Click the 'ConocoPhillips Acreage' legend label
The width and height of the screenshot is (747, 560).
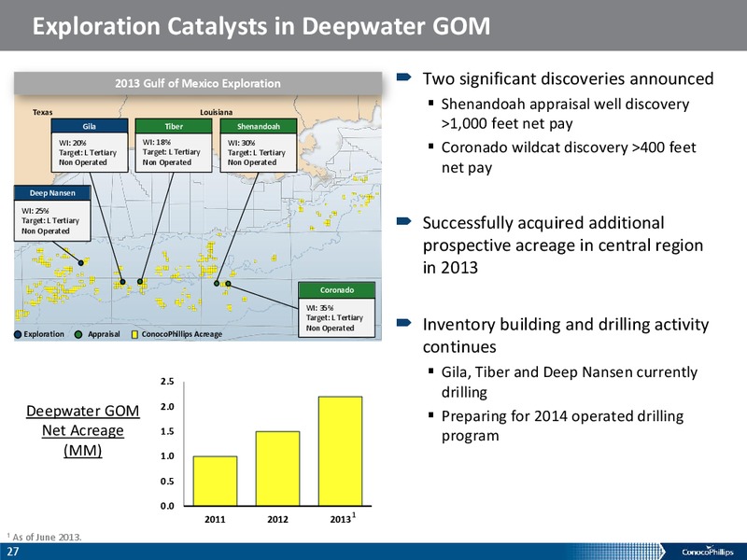[x=182, y=334]
